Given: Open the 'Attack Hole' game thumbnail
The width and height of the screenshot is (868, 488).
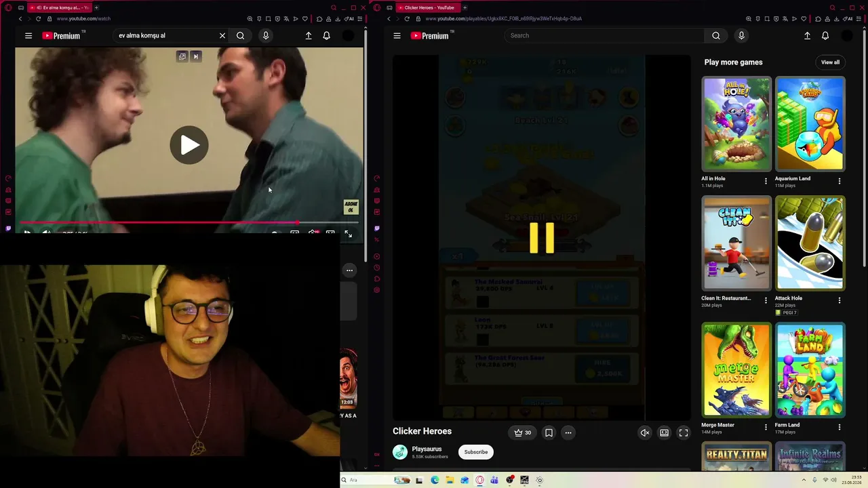Looking at the screenshot, I should pyautogui.click(x=810, y=243).
